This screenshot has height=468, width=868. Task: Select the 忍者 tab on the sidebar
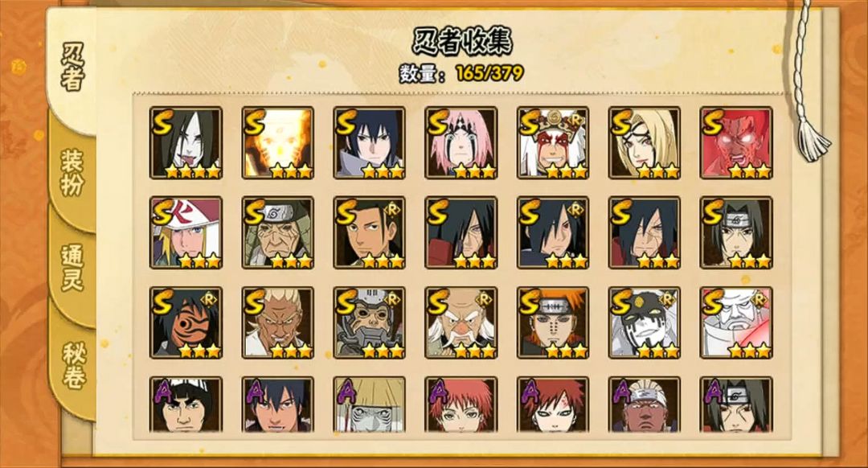72,67
